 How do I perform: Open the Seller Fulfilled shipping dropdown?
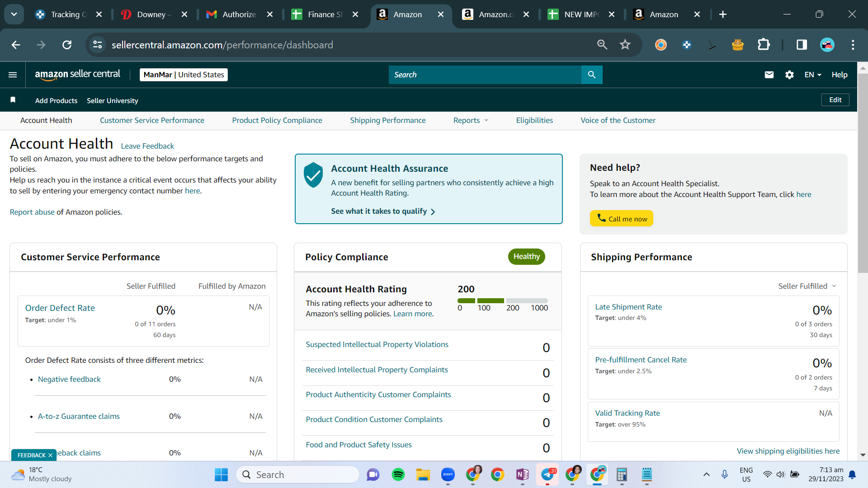click(x=807, y=286)
